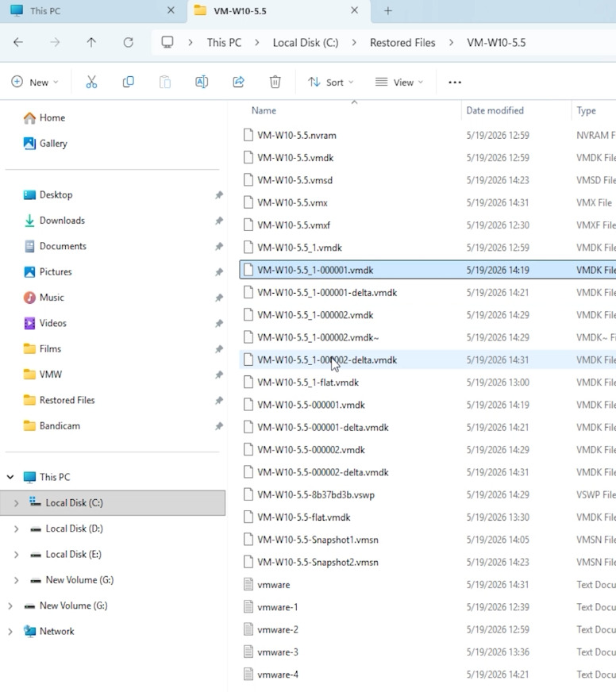Viewport: 616px width, 692px height.
Task: Click Restored Files in the breadcrumb
Action: 402,42
